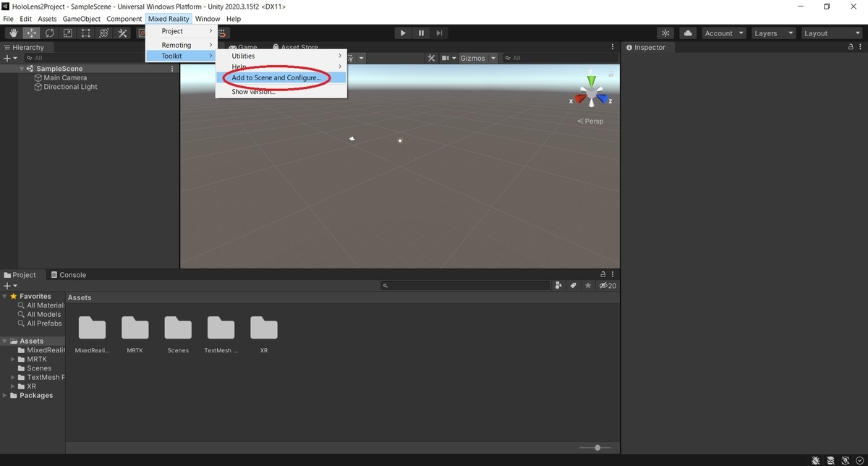Image resolution: width=868 pixels, height=466 pixels.
Task: Click Show version menu item
Action: 281,92
